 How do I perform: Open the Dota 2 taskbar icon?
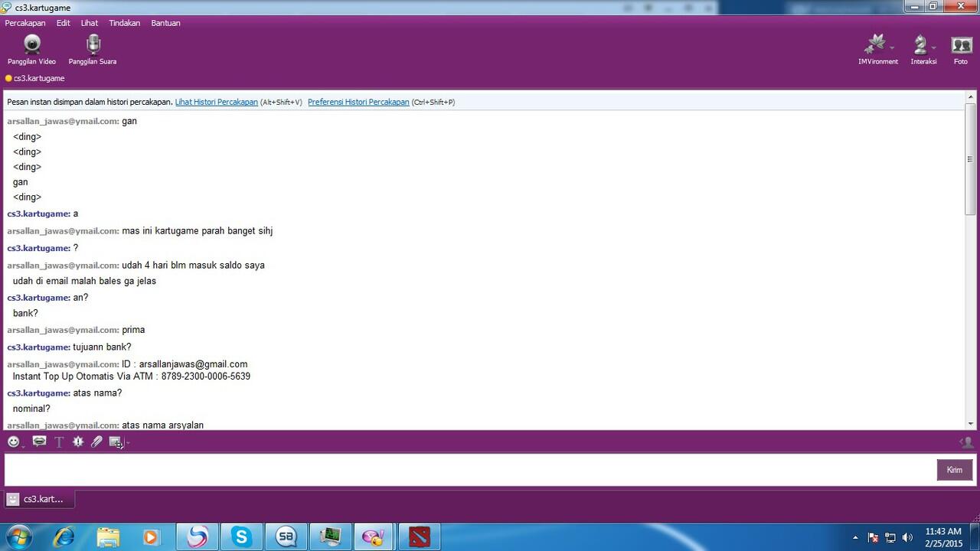[420, 536]
